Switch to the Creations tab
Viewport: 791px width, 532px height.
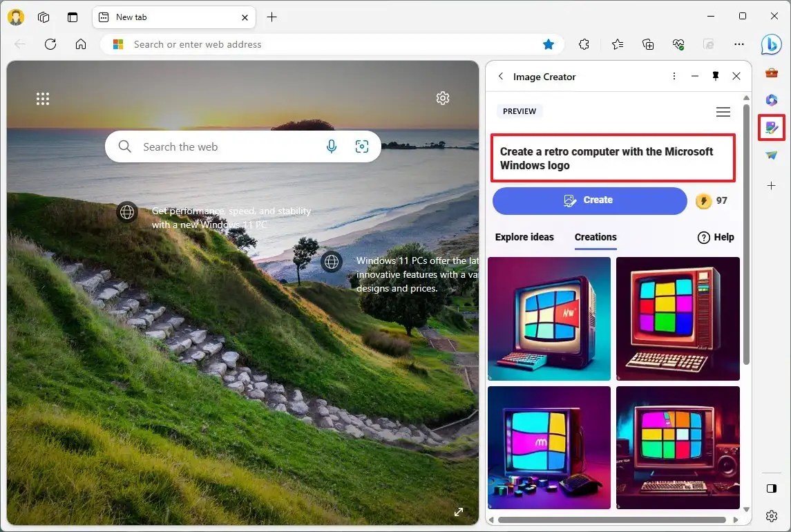(x=595, y=237)
